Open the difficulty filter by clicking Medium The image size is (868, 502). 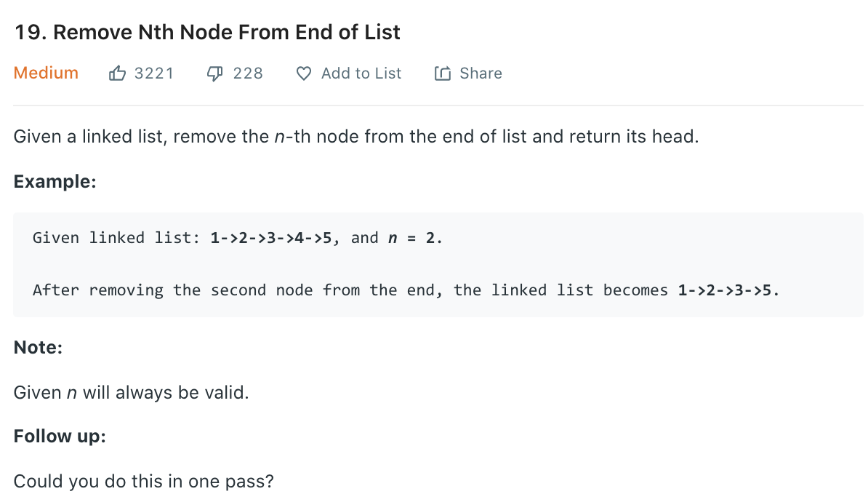click(x=45, y=73)
